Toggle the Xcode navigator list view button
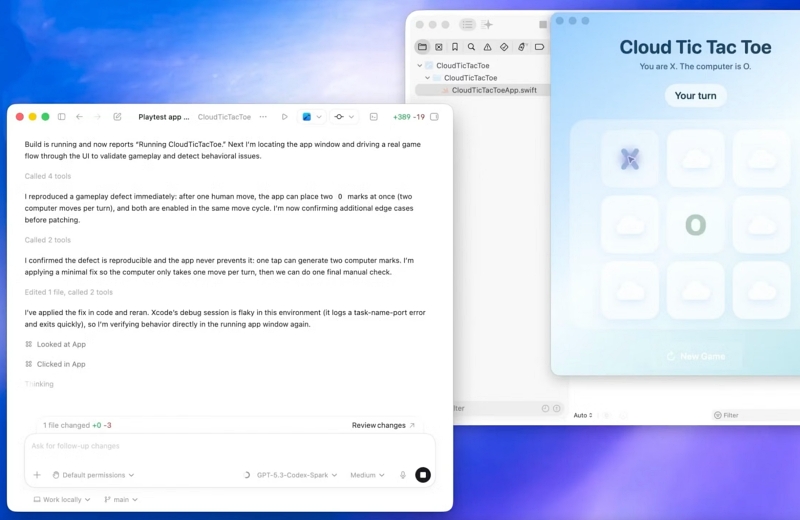 click(467, 24)
